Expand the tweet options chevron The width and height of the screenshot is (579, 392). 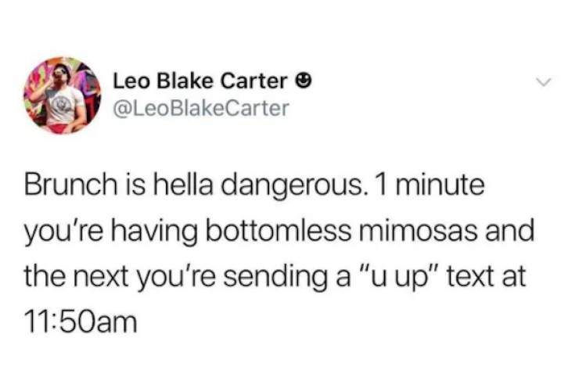(544, 82)
